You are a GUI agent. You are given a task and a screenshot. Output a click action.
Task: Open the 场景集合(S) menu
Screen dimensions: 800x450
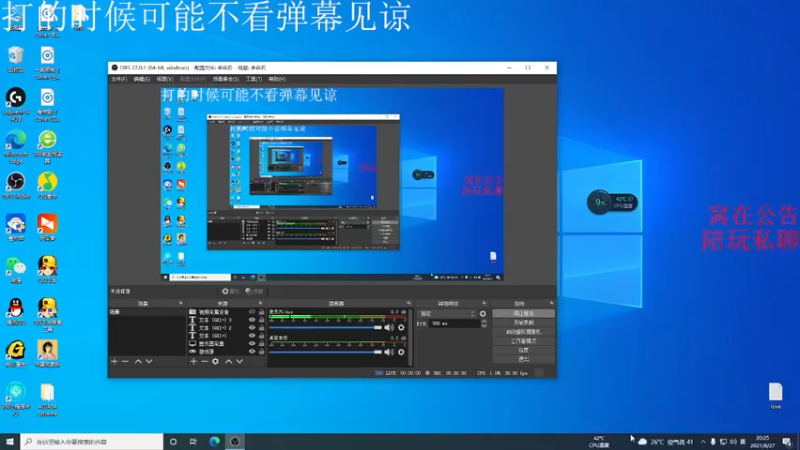click(226, 79)
